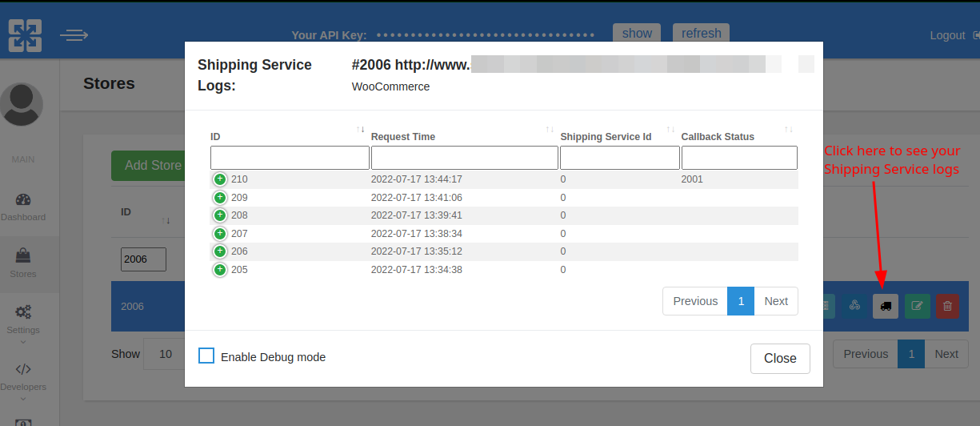Viewport: 980px width, 426px height.
Task: Expand log entry 207 details
Action: click(x=220, y=234)
